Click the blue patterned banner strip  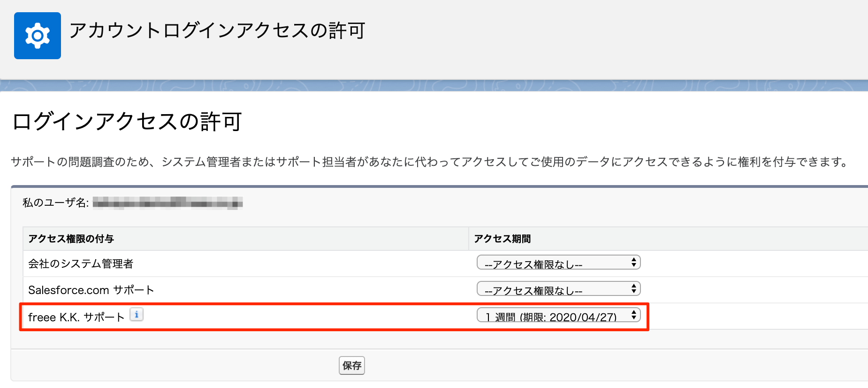coord(434,85)
